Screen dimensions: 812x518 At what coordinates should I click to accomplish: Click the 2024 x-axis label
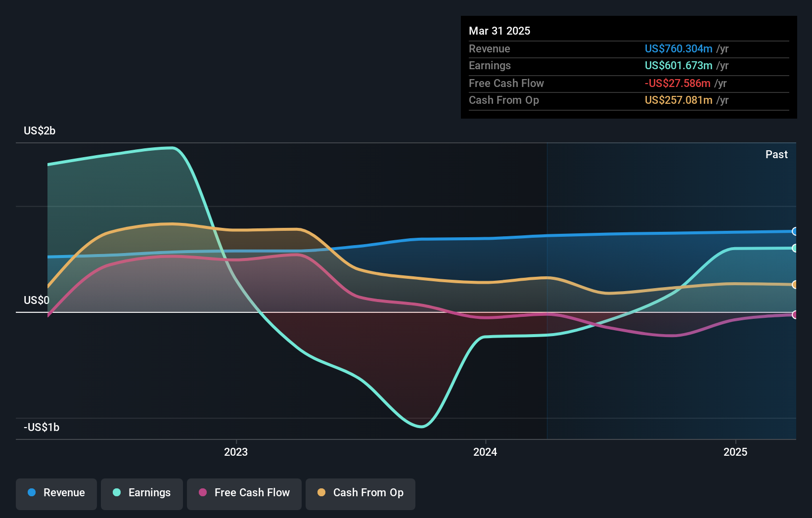click(x=485, y=452)
